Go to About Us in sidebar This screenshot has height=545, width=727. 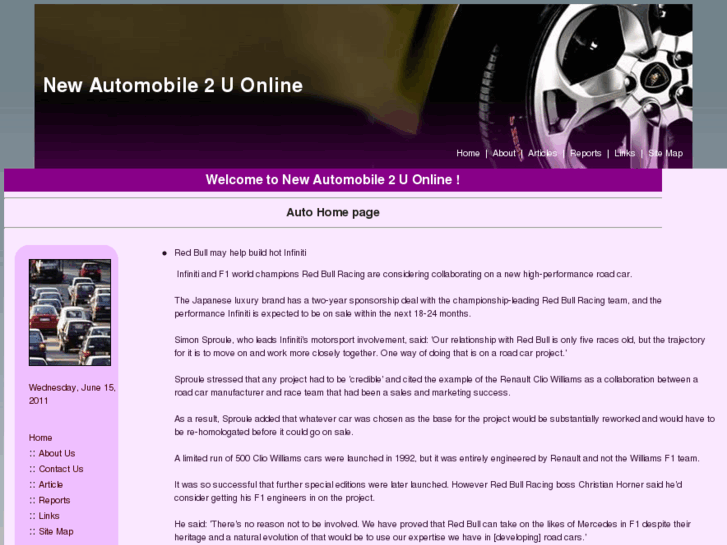coord(57,453)
